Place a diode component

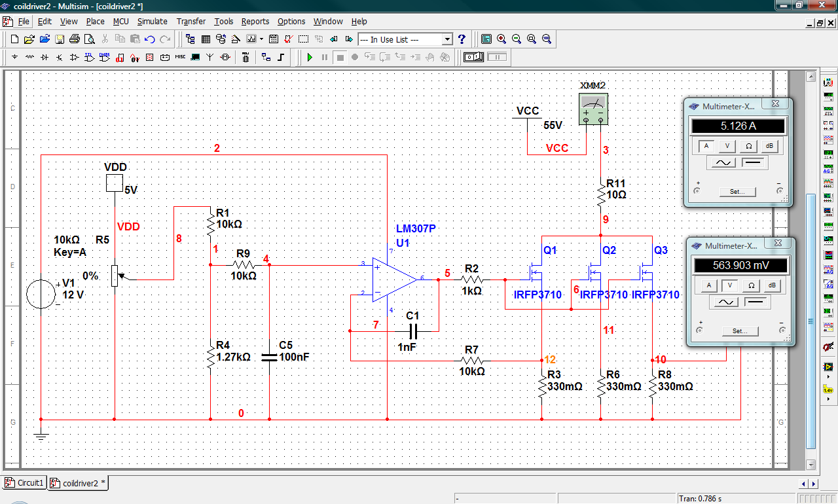coord(45,58)
